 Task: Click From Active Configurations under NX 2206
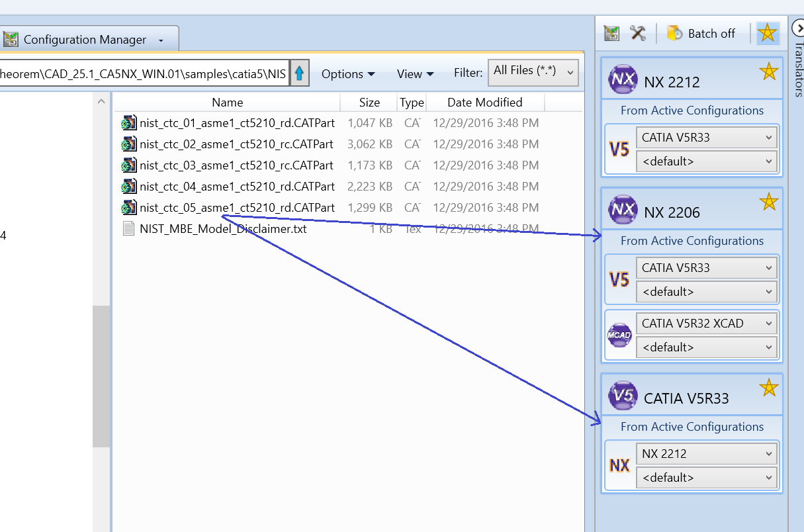692,241
